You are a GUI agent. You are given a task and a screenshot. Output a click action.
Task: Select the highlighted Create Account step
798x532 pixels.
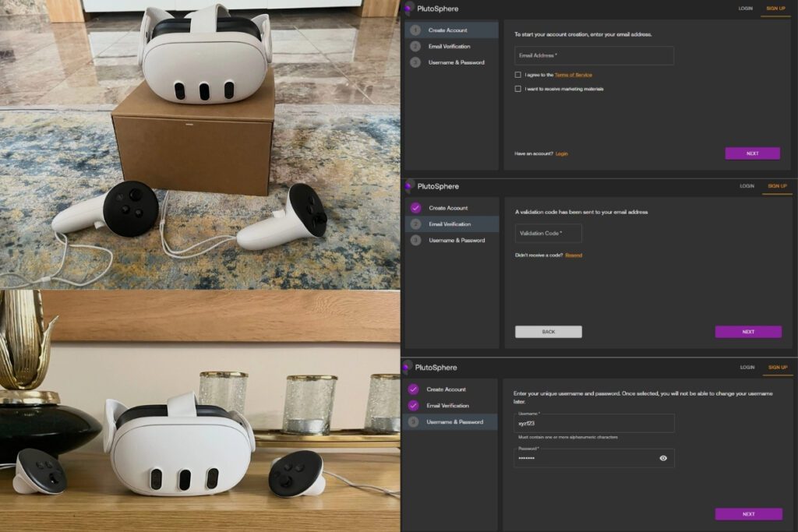tap(452, 30)
